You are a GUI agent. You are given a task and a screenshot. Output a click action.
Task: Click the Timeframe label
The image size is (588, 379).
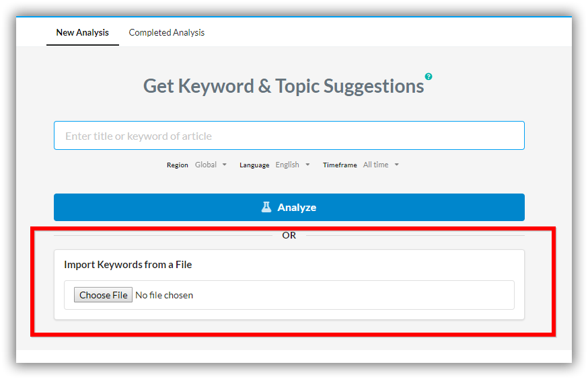(340, 165)
